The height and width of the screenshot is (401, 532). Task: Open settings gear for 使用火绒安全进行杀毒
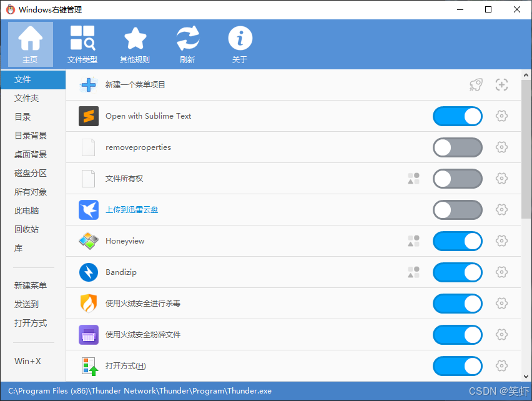501,304
